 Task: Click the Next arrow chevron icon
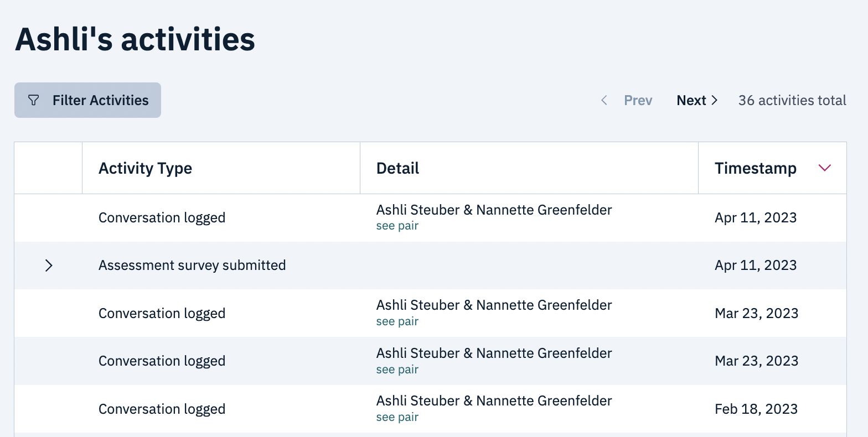[x=714, y=100]
